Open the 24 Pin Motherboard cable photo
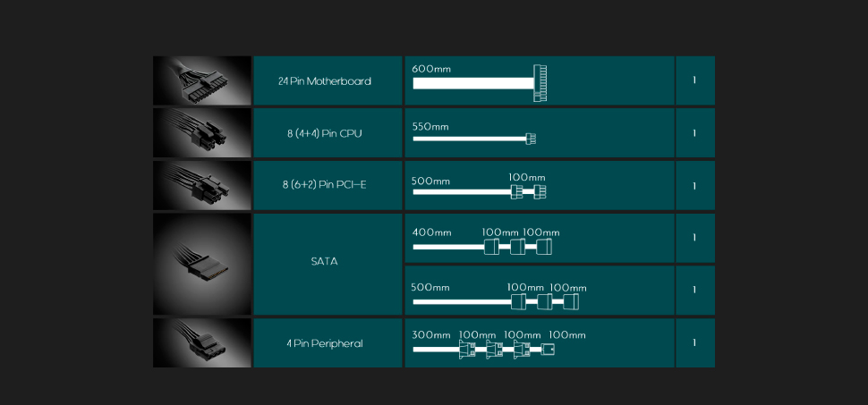This screenshot has width=868, height=405. pyautogui.click(x=201, y=80)
